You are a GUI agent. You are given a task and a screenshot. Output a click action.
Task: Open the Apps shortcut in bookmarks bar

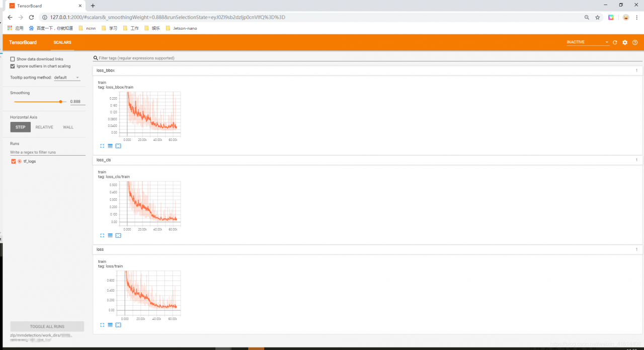click(x=15, y=28)
